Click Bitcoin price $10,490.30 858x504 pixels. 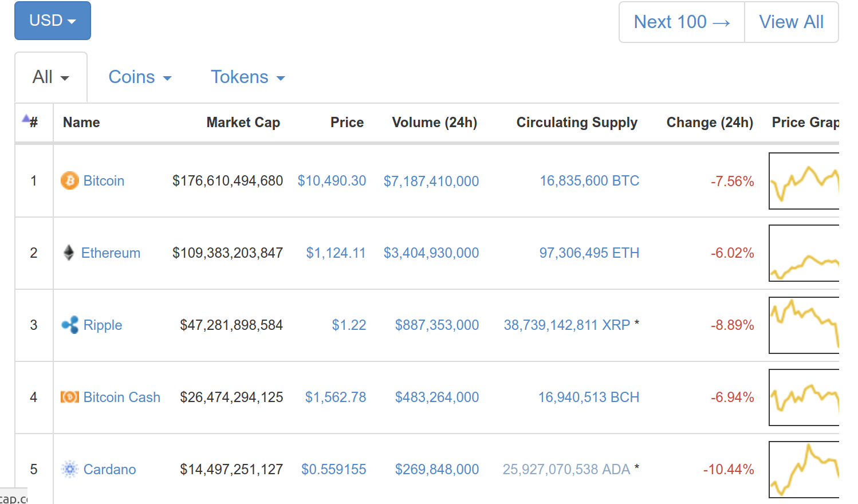tap(332, 181)
